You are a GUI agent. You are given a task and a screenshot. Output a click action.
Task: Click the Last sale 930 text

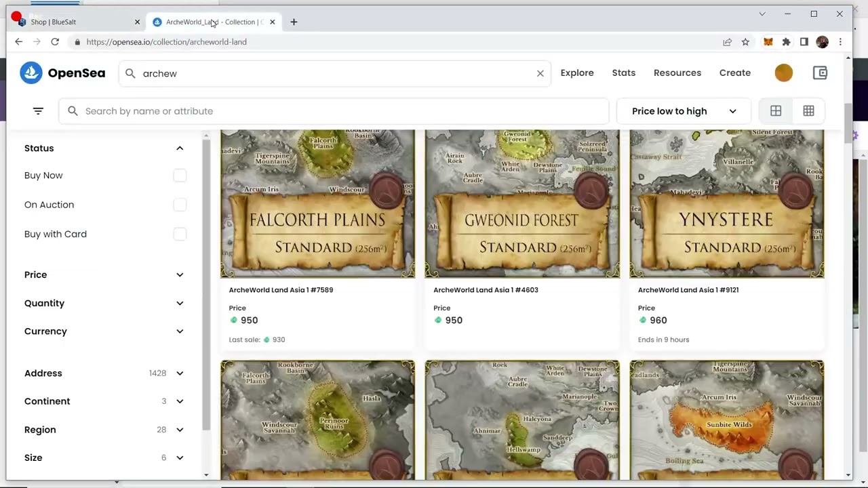tap(257, 340)
